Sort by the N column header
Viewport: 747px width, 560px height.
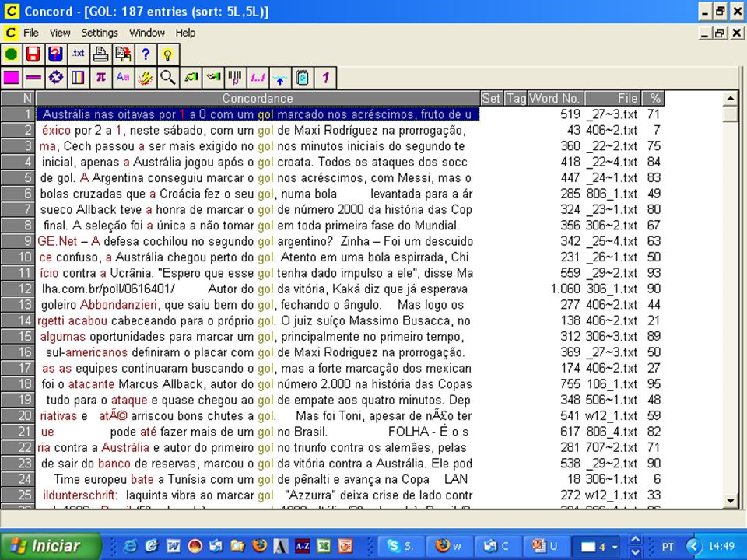pyautogui.click(x=18, y=99)
